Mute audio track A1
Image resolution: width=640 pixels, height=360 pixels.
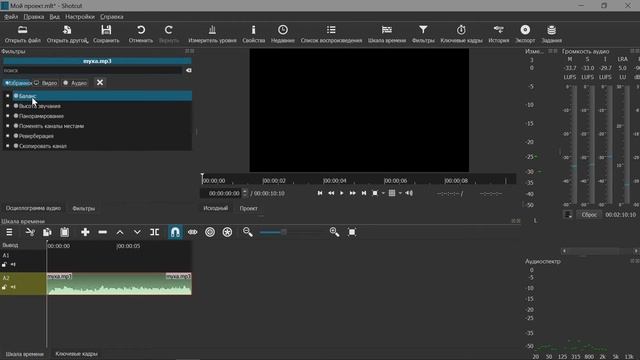[13, 265]
